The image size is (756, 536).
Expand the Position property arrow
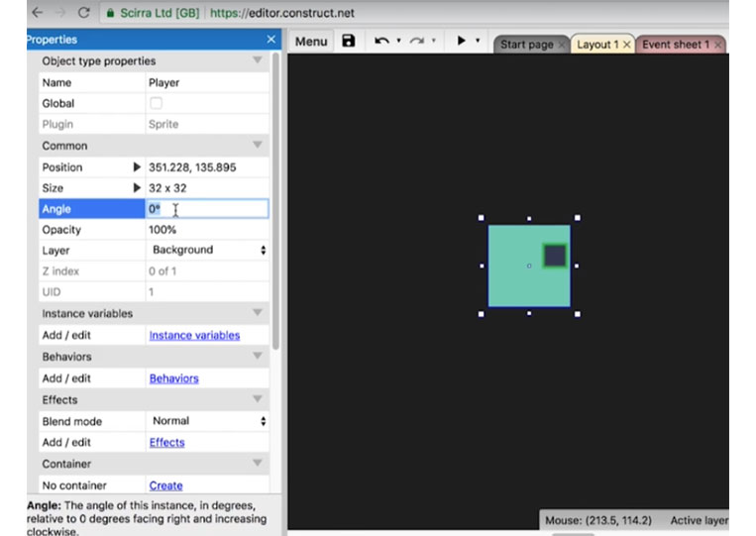click(x=137, y=167)
